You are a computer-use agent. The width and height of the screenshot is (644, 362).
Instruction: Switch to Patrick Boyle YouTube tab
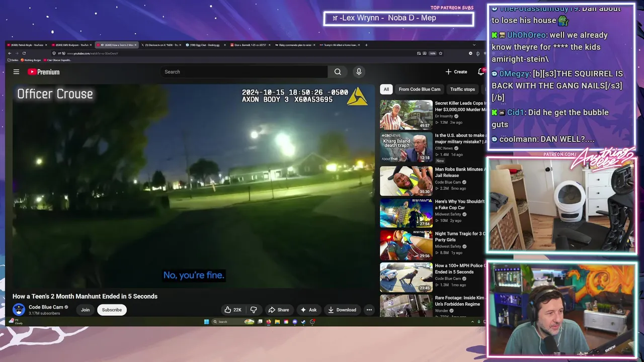click(x=27, y=45)
